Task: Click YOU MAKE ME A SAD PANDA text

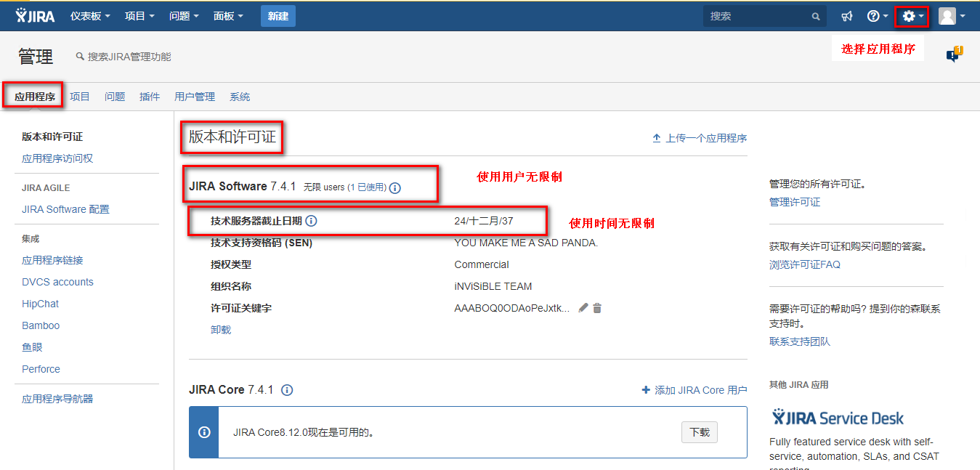Action: pos(526,243)
